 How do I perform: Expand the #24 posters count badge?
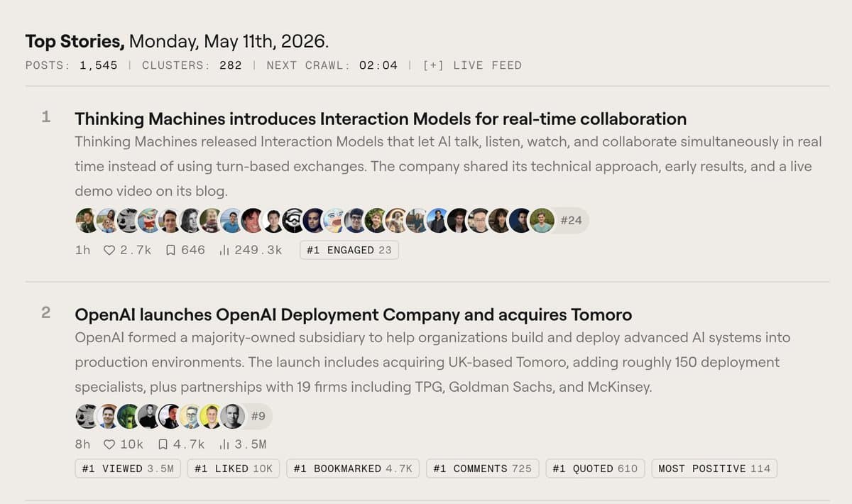point(571,220)
